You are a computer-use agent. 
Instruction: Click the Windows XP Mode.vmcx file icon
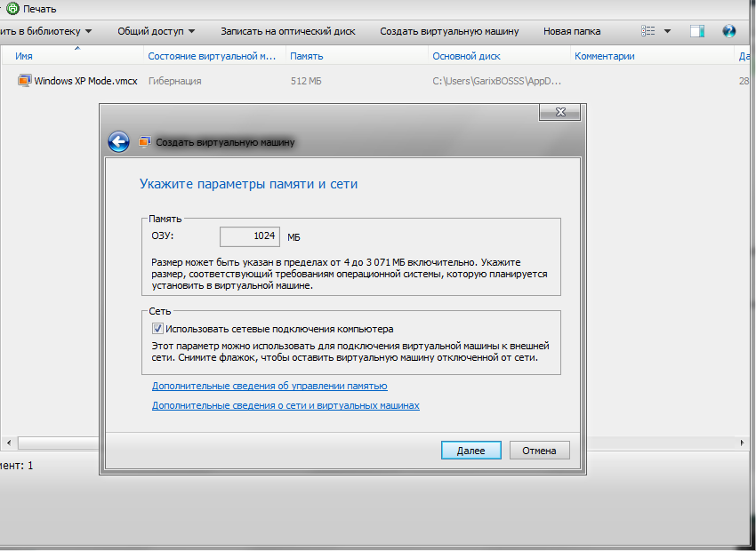click(25, 81)
